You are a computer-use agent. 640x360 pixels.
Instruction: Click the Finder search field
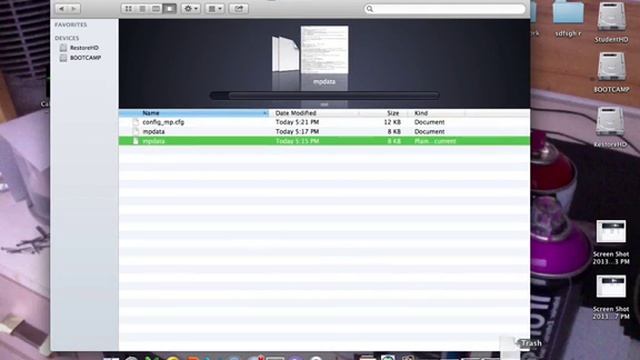444,9
